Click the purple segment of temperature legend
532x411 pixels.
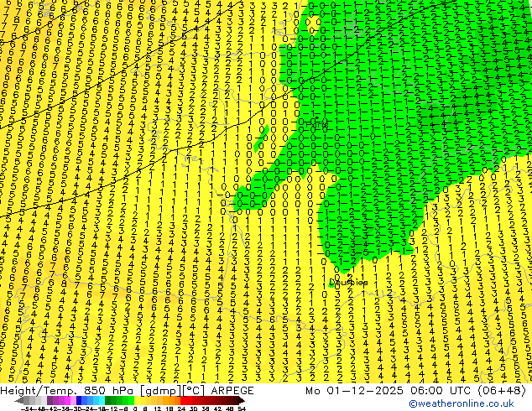[50, 401]
